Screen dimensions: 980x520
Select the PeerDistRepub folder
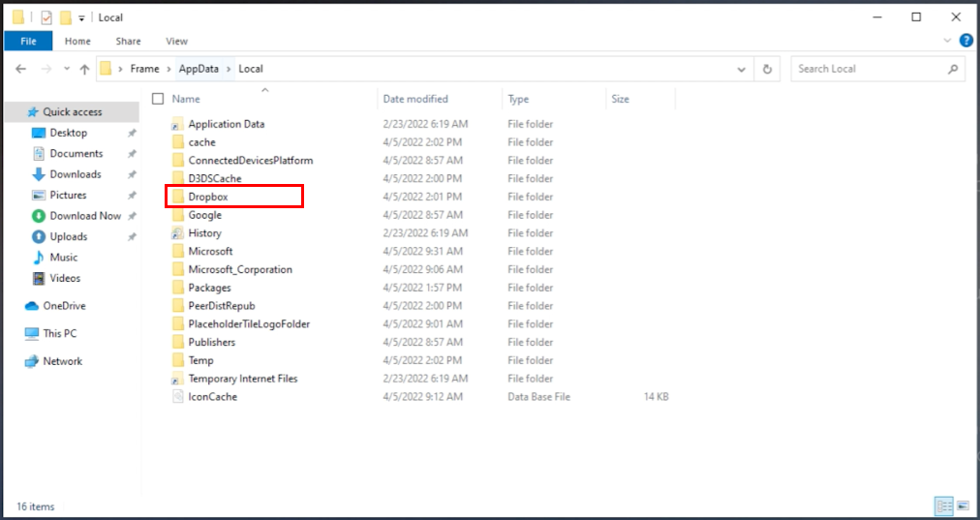[x=221, y=306]
